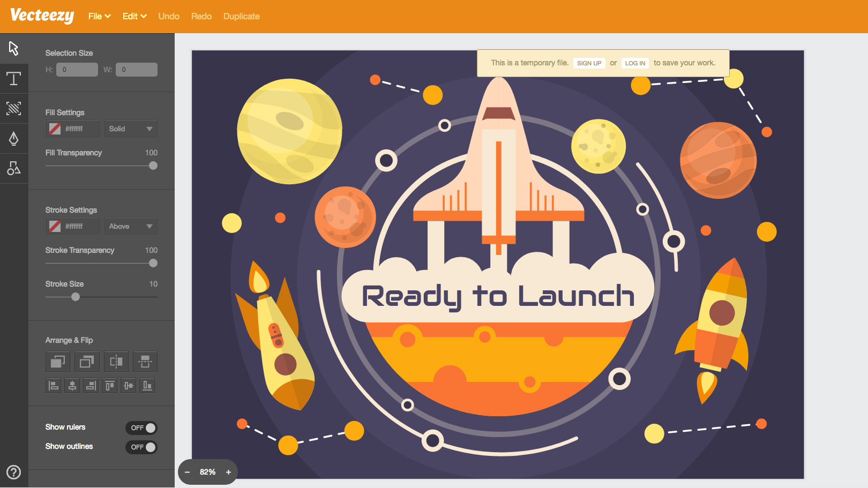Click the Fill Transparency slider handle

(x=153, y=166)
